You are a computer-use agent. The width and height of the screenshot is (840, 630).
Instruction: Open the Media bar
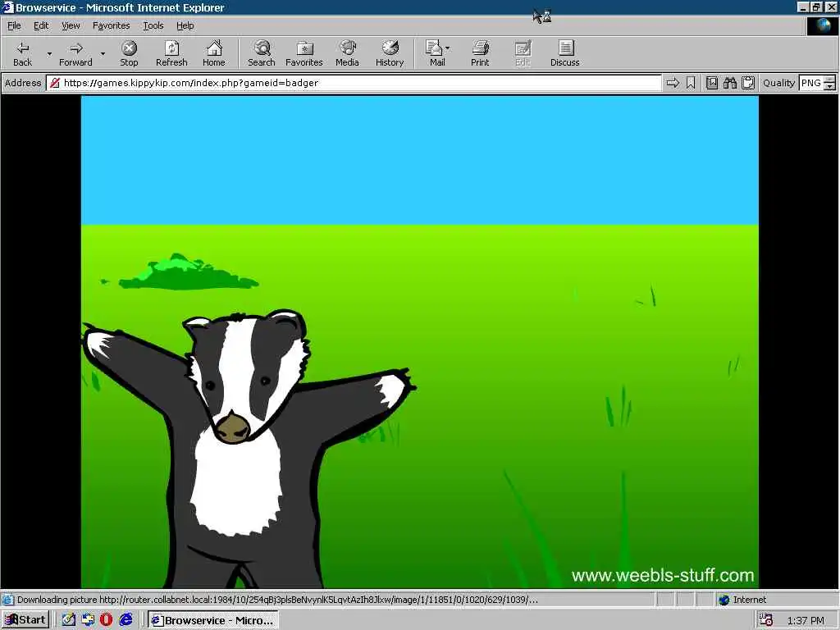[347, 53]
